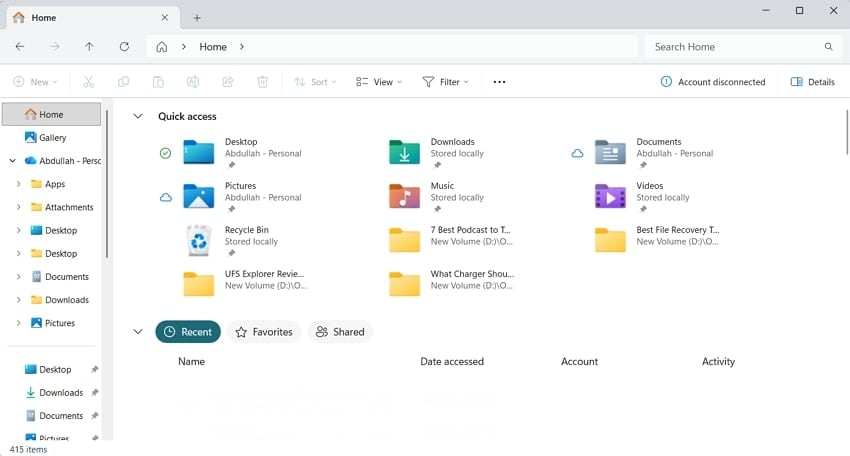The height and width of the screenshot is (456, 850).
Task: Click the search magnifier icon
Action: pyautogui.click(x=828, y=47)
